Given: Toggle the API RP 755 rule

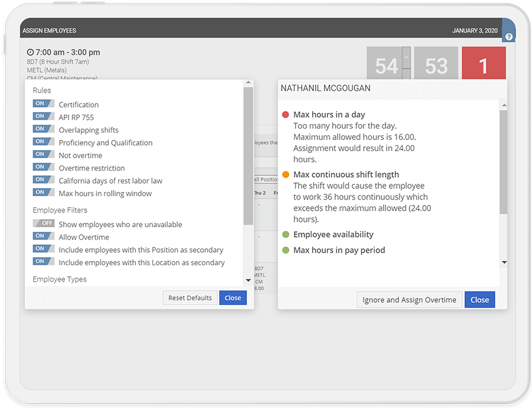Looking at the screenshot, I should pos(43,116).
